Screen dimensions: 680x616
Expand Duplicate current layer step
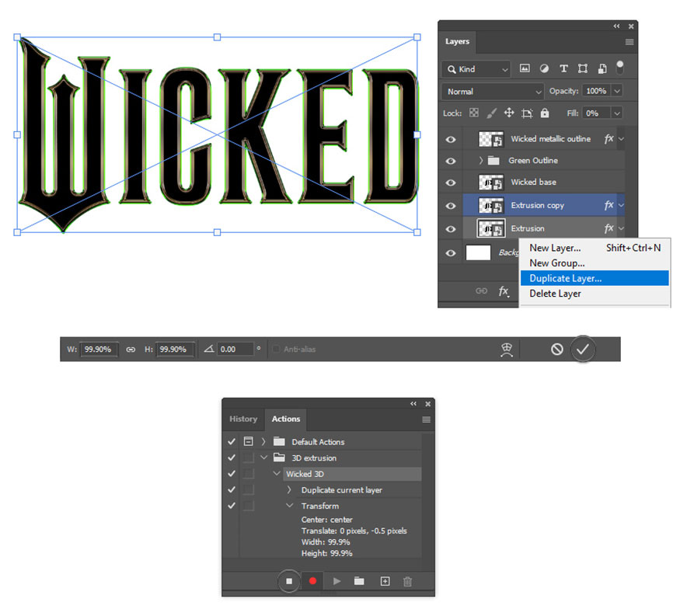point(289,490)
